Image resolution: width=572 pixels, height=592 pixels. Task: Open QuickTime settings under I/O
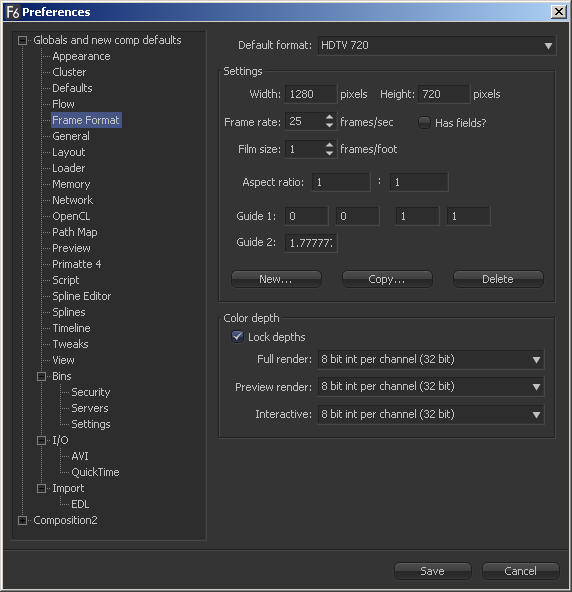tap(95, 472)
